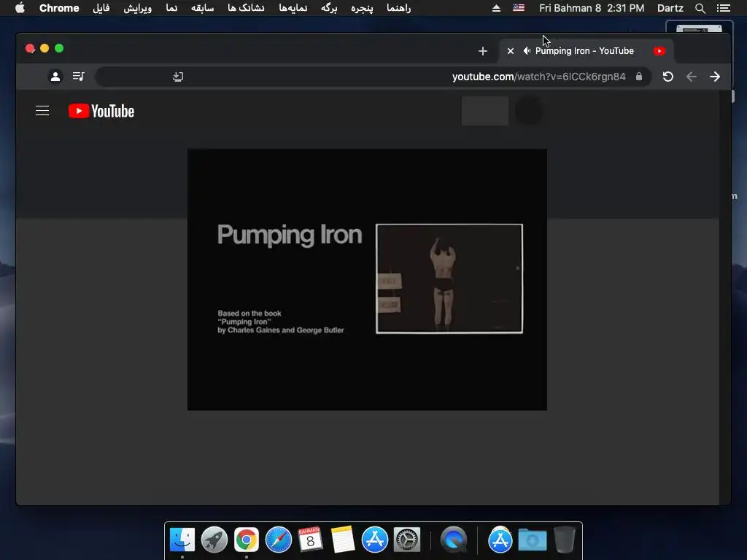
Task: Open Finder from the Dock
Action: tap(182, 540)
